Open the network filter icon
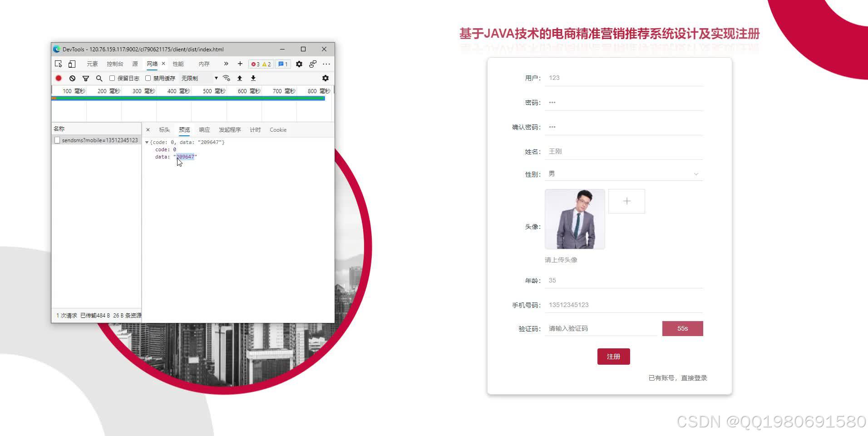The width and height of the screenshot is (868, 436). (86, 78)
